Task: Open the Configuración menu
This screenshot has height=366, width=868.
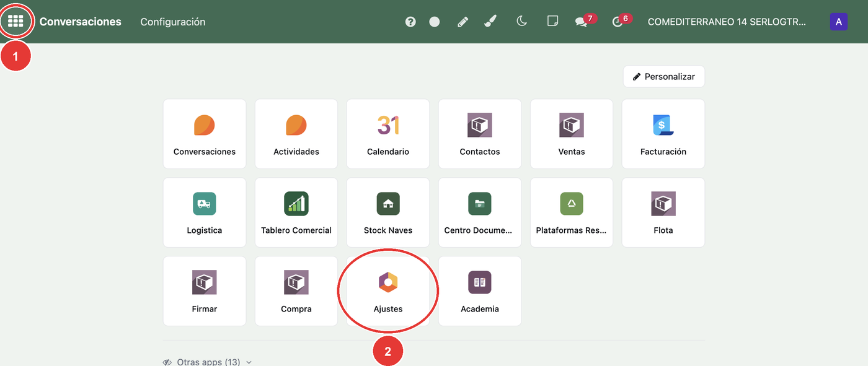Action: click(x=173, y=22)
